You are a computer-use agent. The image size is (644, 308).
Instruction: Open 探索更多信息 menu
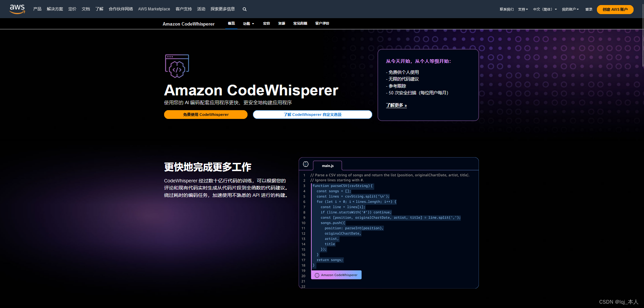click(223, 9)
